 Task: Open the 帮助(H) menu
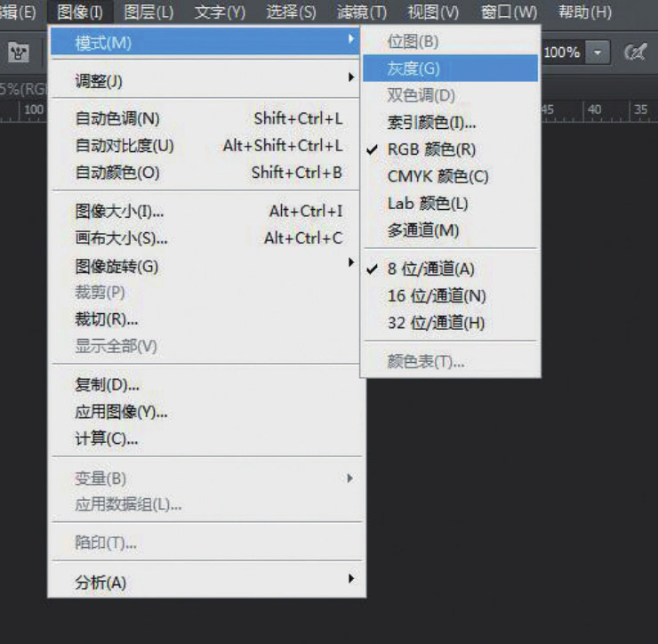click(x=584, y=12)
